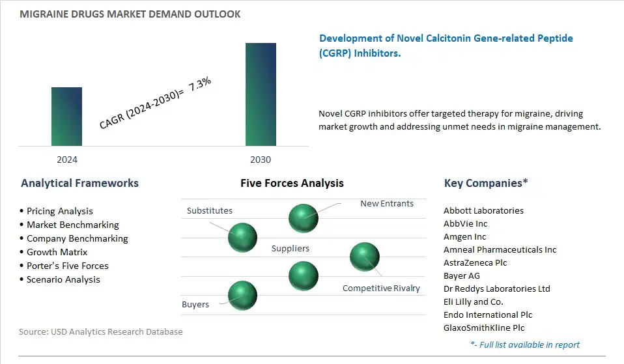
Task: Click Eli Lilly and Co. entry
Action: [x=474, y=301]
